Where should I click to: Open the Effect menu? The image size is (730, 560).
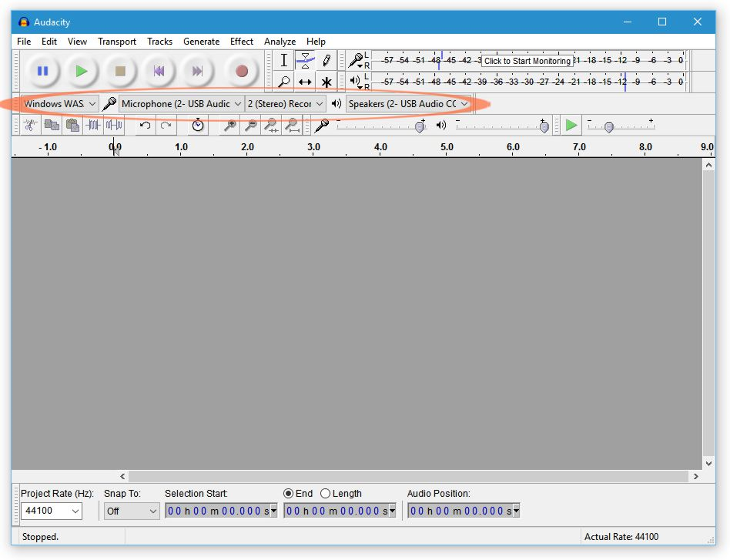(x=242, y=42)
